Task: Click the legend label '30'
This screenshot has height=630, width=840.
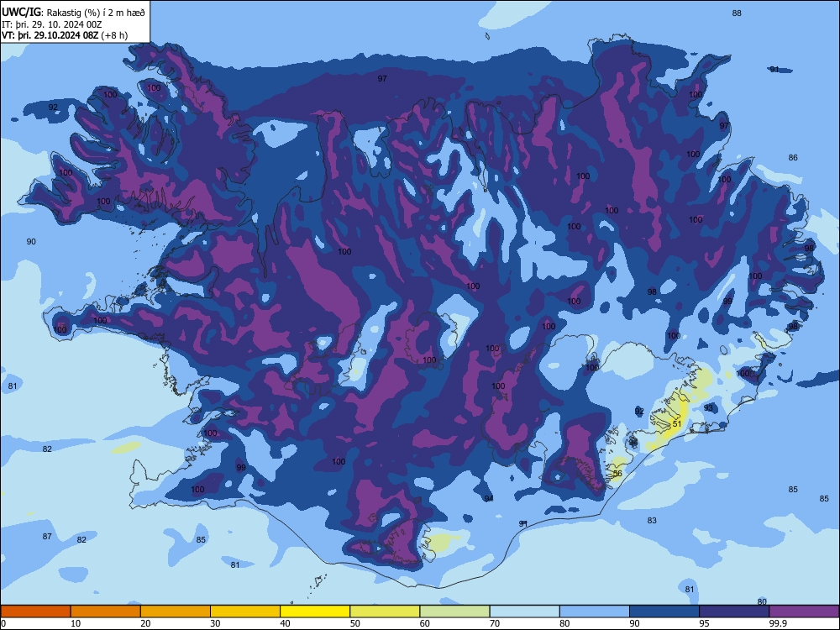Action: coord(215,623)
